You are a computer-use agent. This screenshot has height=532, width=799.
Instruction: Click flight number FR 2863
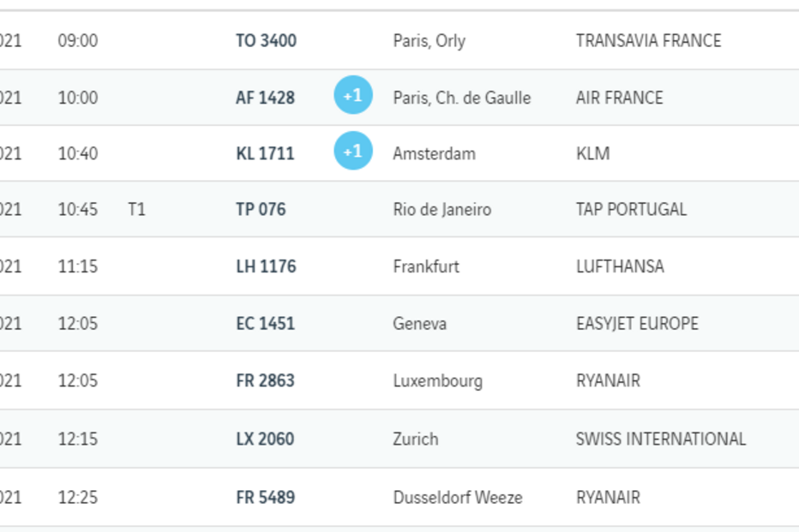pyautogui.click(x=265, y=380)
